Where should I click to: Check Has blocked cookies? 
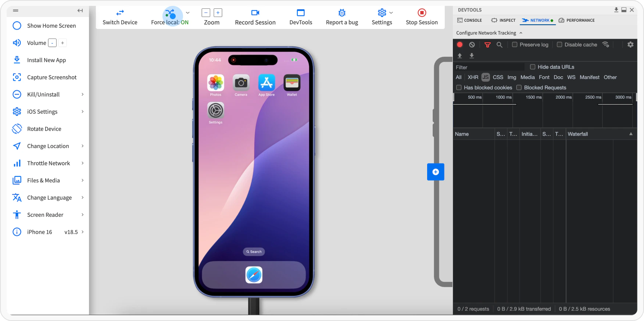tap(459, 88)
